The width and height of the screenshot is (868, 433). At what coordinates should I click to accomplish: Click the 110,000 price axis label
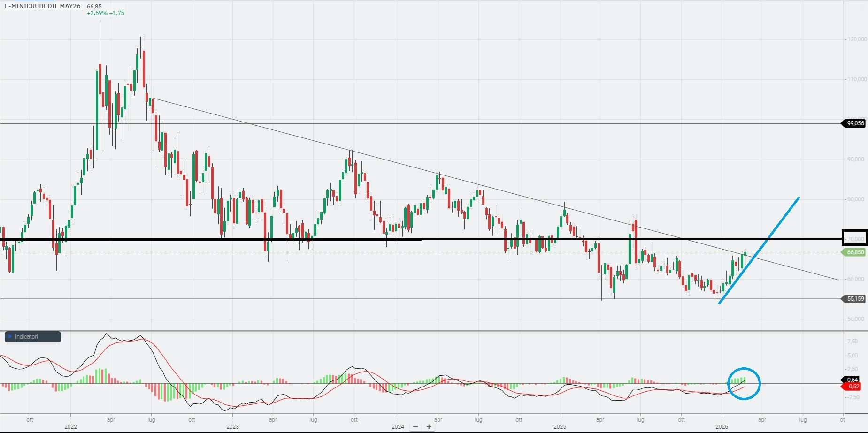[x=857, y=79]
